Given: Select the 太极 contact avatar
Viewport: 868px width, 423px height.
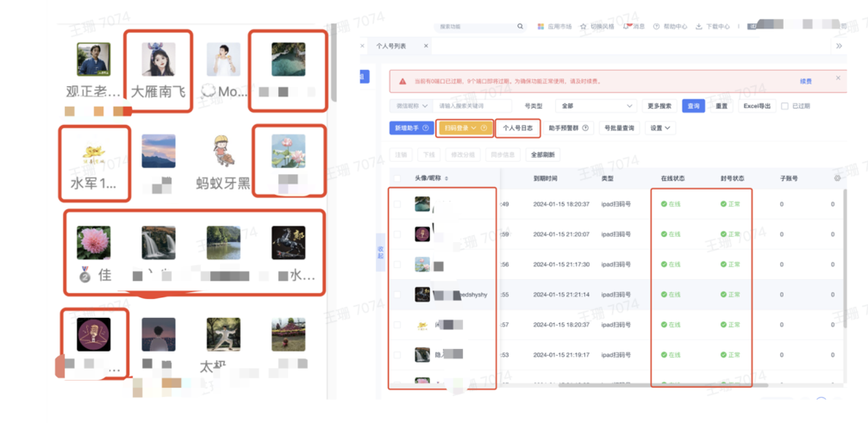Looking at the screenshot, I should pos(223,334).
